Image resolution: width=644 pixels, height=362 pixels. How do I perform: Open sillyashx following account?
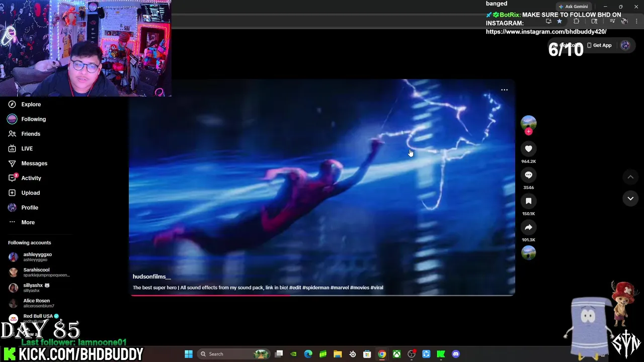pyautogui.click(x=29, y=288)
